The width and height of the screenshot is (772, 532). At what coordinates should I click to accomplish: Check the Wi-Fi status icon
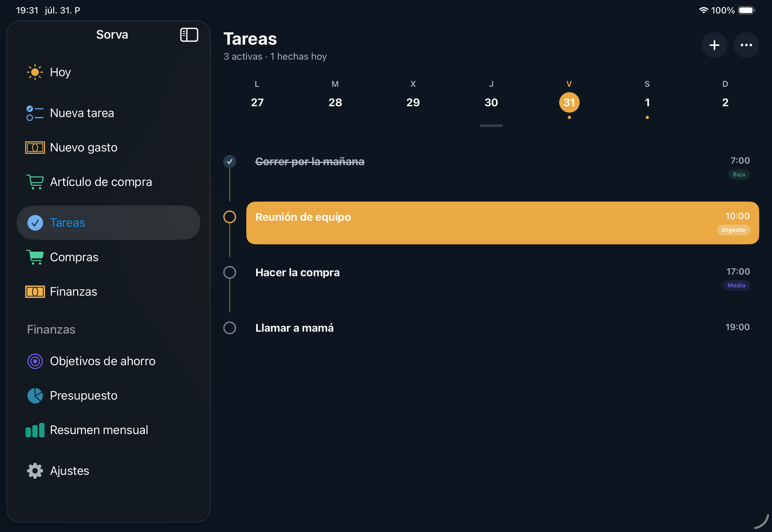[703, 10]
